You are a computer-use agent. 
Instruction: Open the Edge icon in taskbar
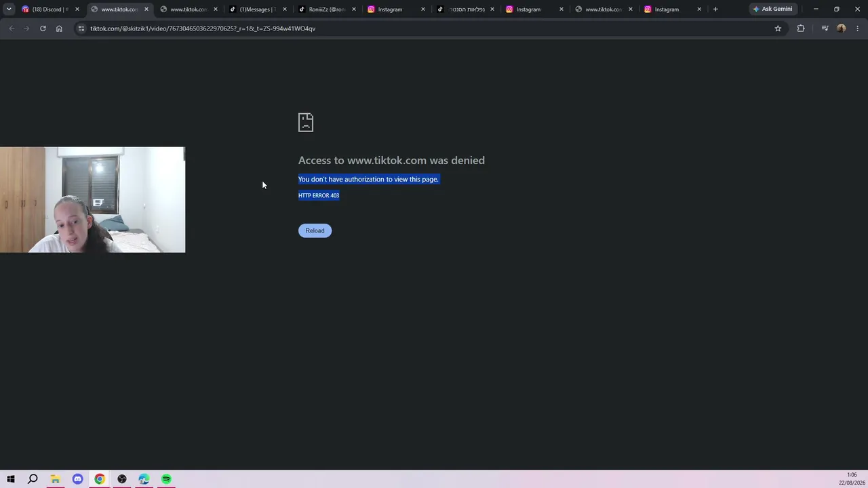144,479
